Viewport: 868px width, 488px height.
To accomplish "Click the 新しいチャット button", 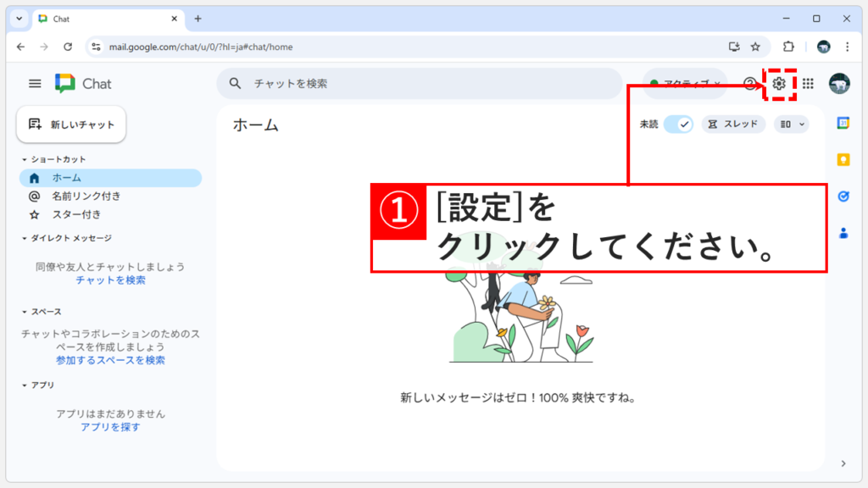I will tap(71, 124).
